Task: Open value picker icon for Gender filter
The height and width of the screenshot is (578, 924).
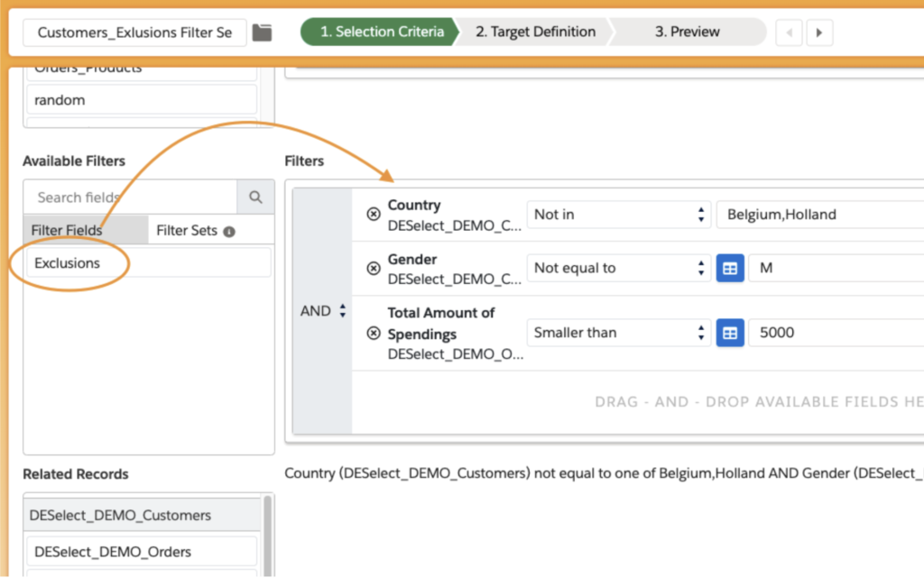Action: click(730, 269)
